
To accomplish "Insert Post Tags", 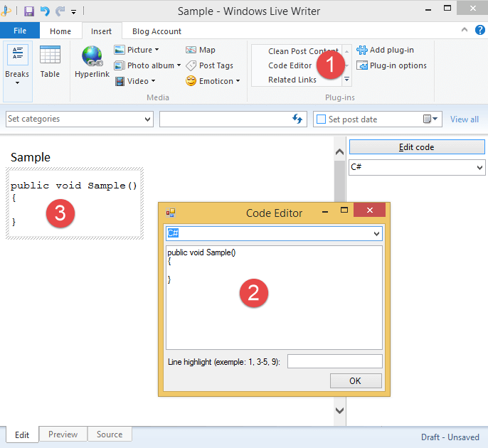I will (209, 65).
